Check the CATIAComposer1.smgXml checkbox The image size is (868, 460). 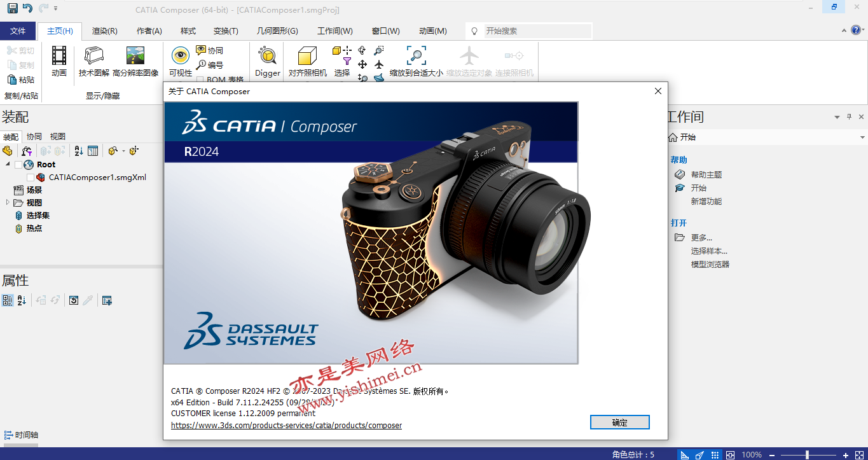[31, 178]
